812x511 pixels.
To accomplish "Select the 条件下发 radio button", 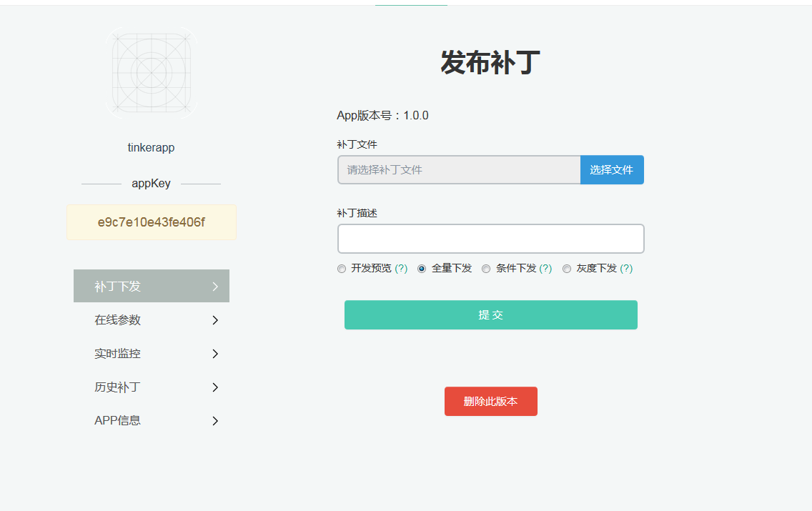I will click(486, 269).
